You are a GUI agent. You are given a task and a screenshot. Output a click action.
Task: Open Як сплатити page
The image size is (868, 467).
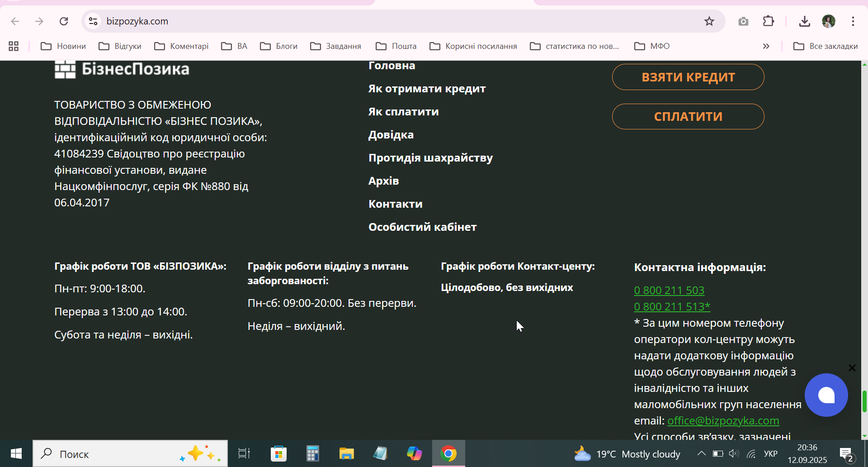tap(403, 112)
